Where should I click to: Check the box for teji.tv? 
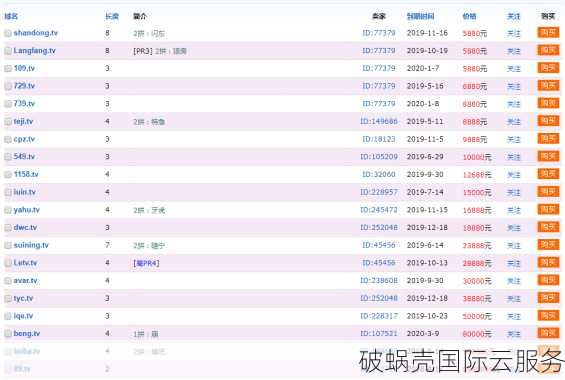tap(8, 122)
